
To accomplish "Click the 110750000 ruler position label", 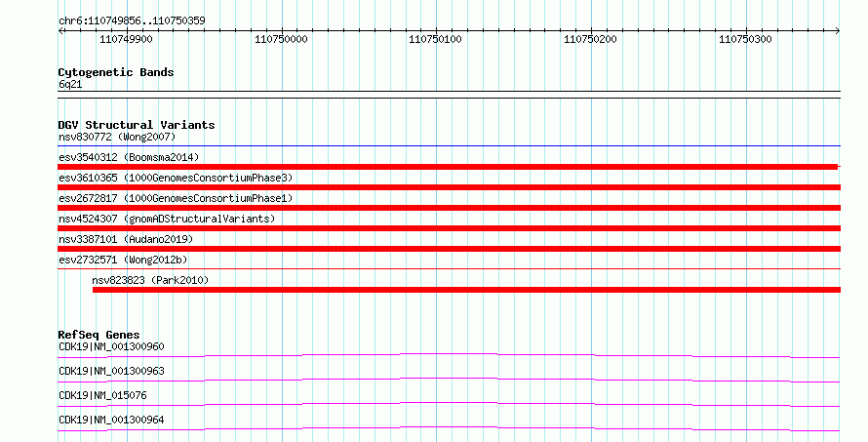I will pos(281,39).
